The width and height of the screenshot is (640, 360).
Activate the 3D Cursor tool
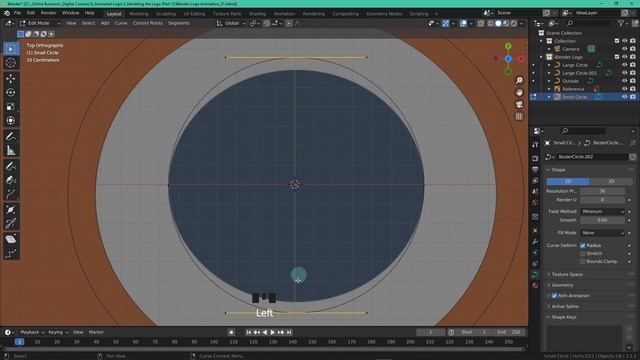(11, 62)
